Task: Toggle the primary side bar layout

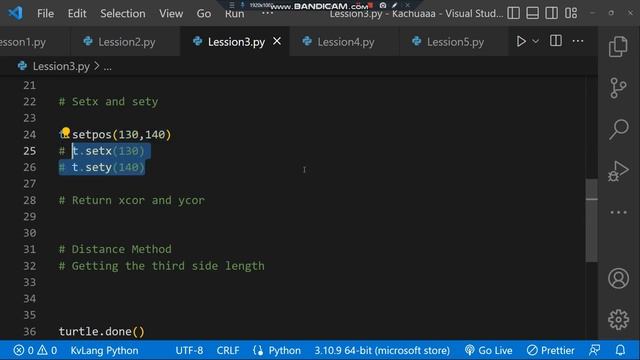Action: click(513, 13)
